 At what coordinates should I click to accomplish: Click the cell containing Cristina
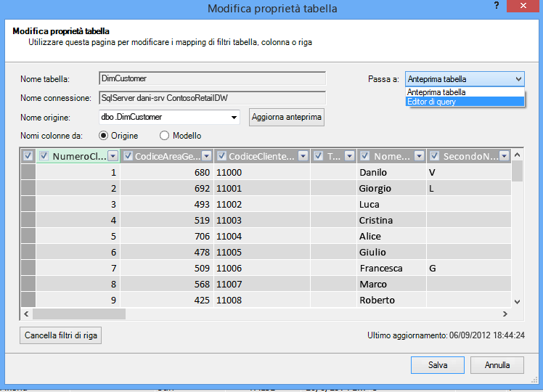coord(391,220)
